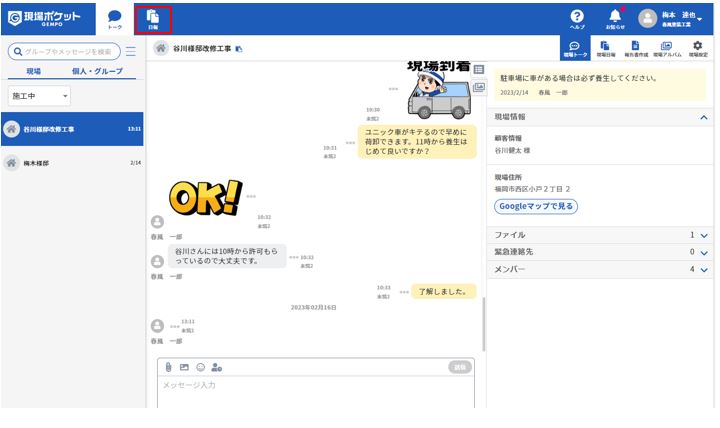Open the options dots beside the truck sticker
The image size is (720, 428).
point(393,89)
